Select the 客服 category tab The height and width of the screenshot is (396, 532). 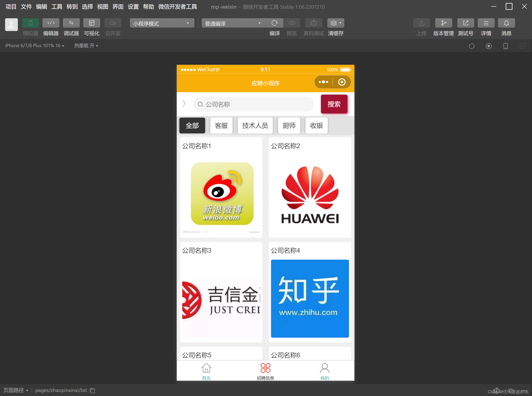tap(221, 125)
